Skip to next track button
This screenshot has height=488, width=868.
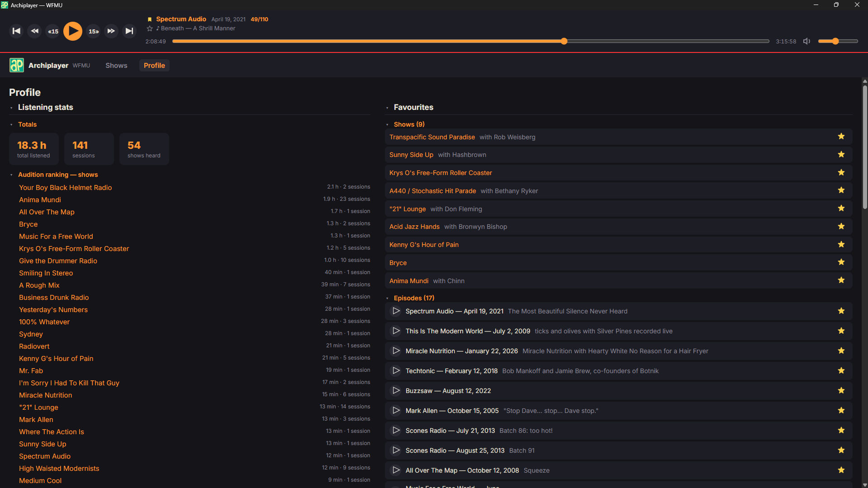pos(129,31)
